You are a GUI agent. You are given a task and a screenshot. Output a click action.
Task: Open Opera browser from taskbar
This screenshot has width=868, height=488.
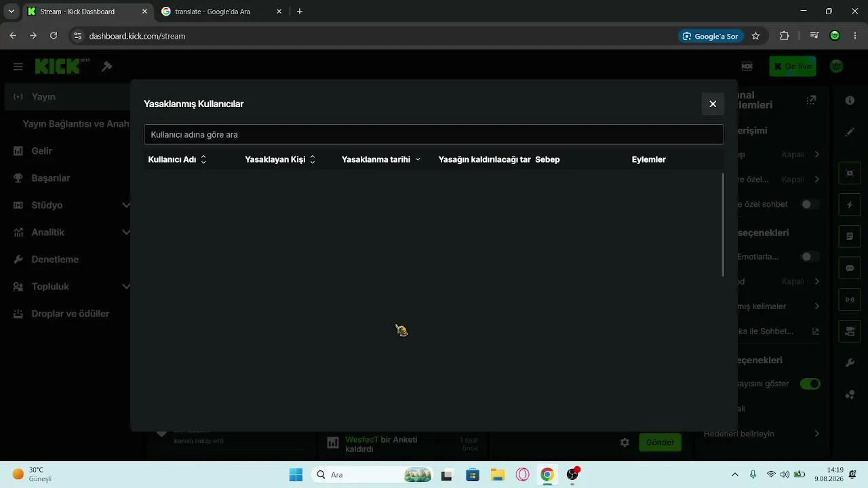[x=522, y=474]
